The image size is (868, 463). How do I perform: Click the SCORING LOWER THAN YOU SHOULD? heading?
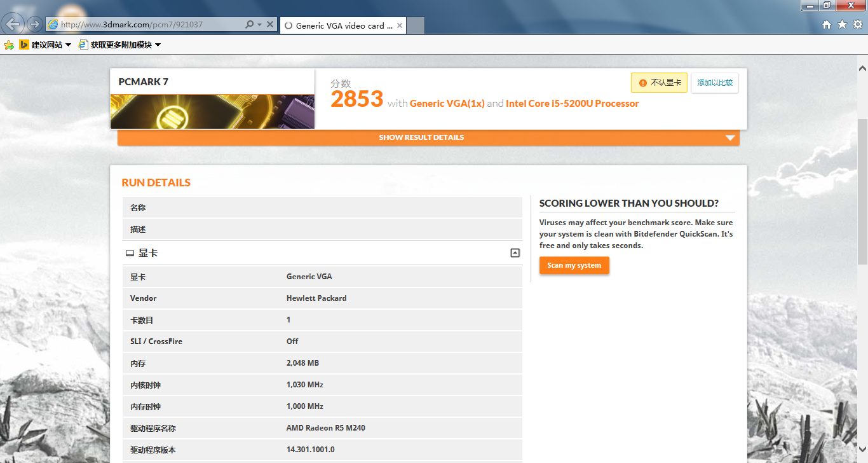629,204
